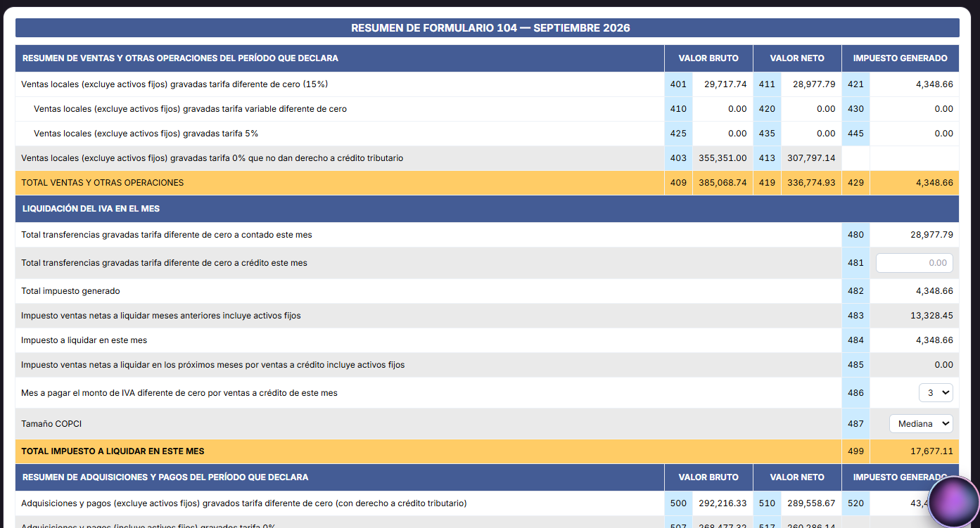The height and width of the screenshot is (528, 980).
Task: Open the field 486 month dropdown
Action: [x=936, y=393]
